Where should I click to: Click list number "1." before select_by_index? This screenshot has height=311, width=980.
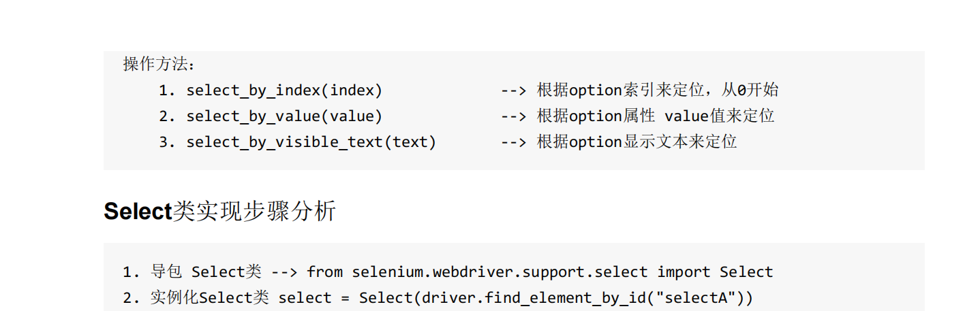[x=168, y=90]
